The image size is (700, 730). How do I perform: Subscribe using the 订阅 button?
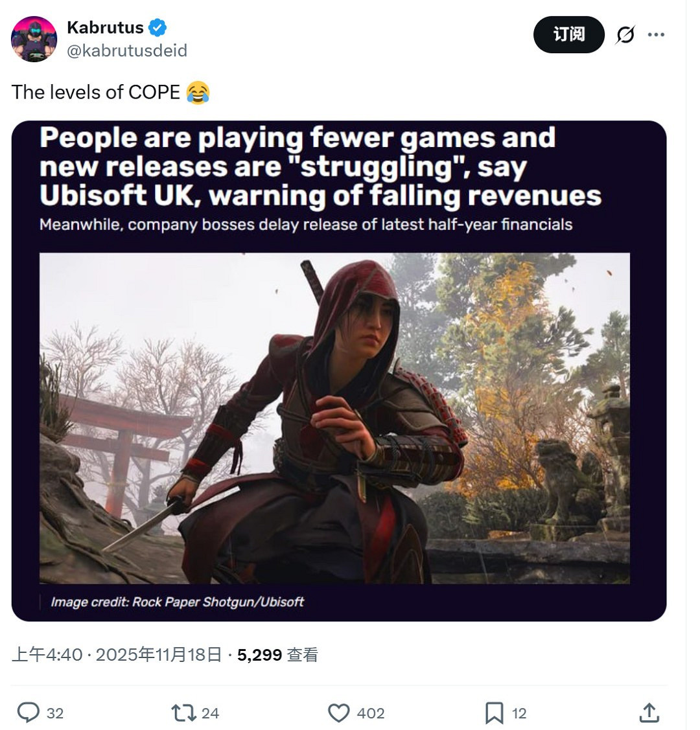pos(568,35)
